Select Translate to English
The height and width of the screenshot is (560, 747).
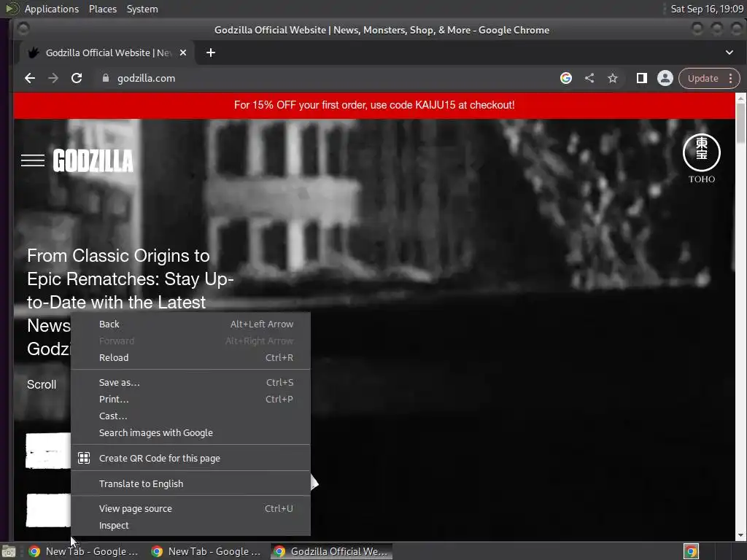(x=190, y=484)
